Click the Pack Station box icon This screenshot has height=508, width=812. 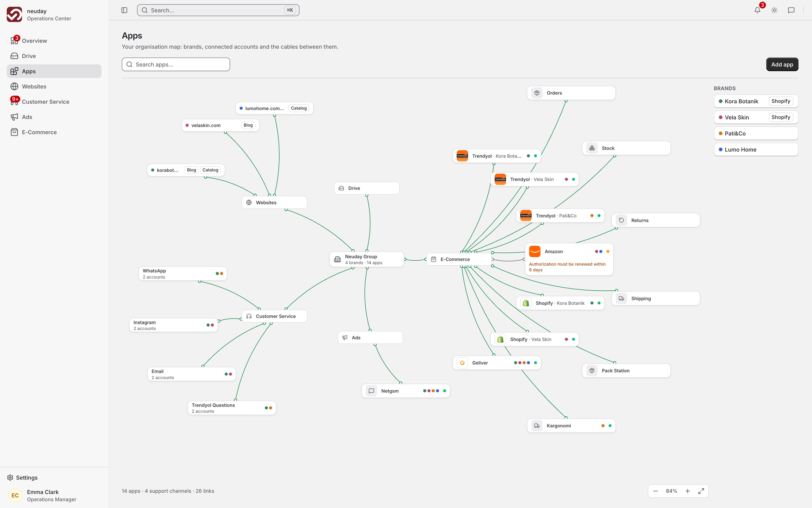coord(592,371)
